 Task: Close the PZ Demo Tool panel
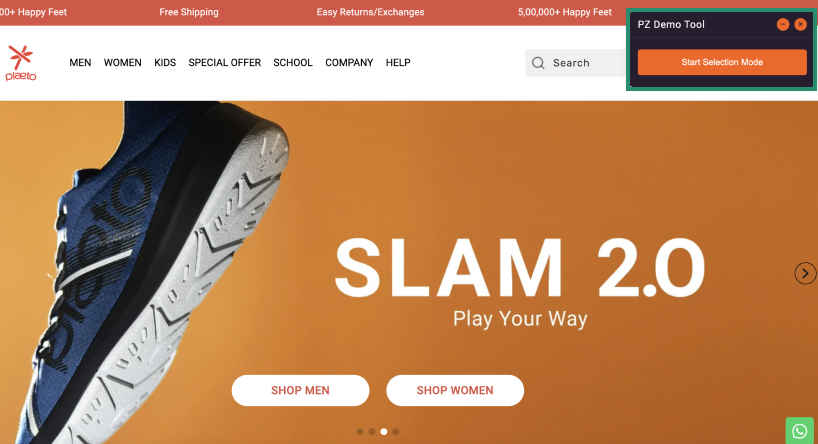coord(800,25)
